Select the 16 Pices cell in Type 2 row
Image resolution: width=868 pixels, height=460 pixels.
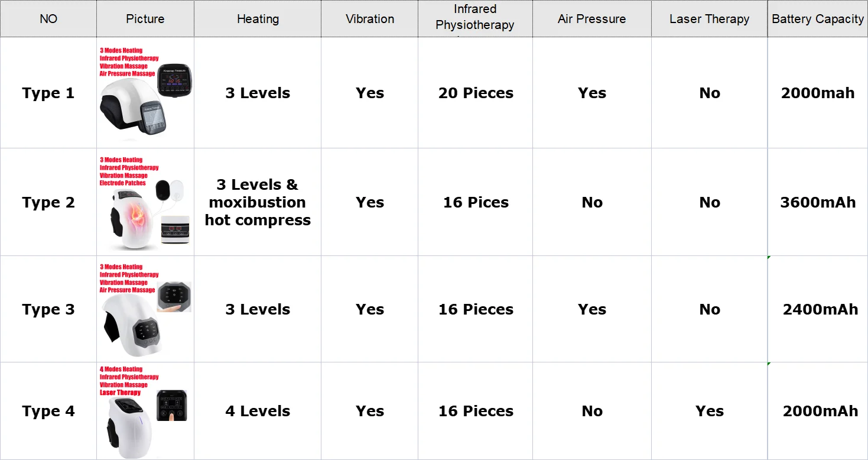tap(476, 202)
